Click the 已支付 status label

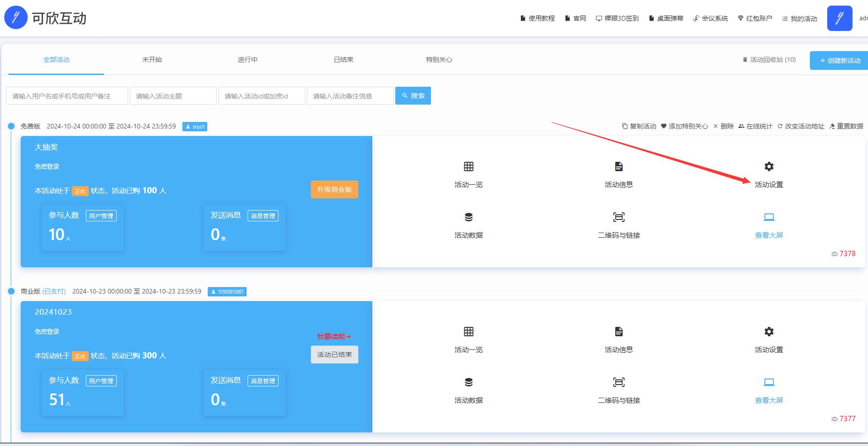(54, 291)
